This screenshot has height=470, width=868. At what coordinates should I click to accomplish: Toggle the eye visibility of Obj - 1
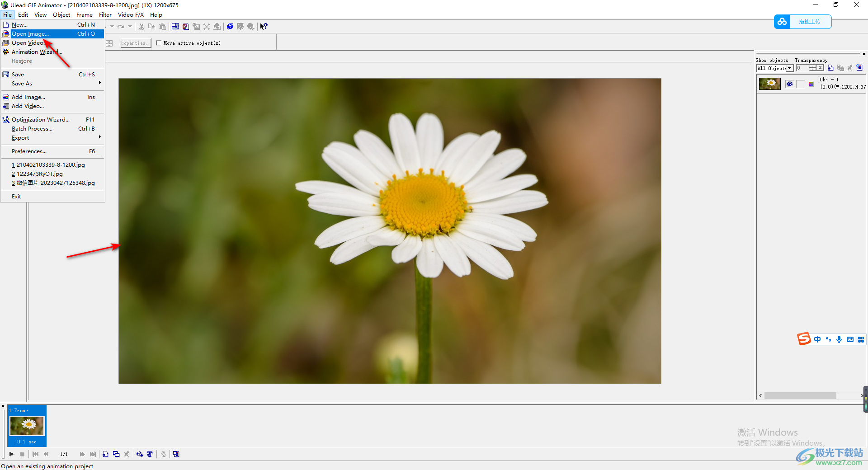(x=789, y=84)
